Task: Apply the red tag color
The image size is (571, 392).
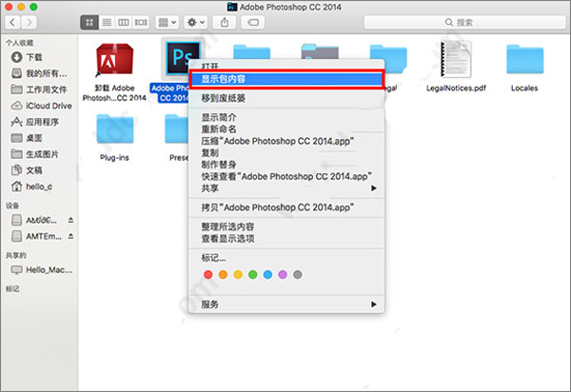Action: [207, 274]
